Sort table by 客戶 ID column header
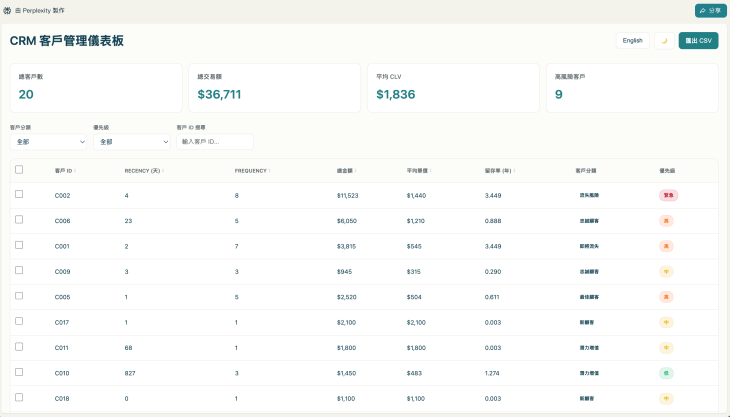The width and height of the screenshot is (730, 417). (x=64, y=171)
